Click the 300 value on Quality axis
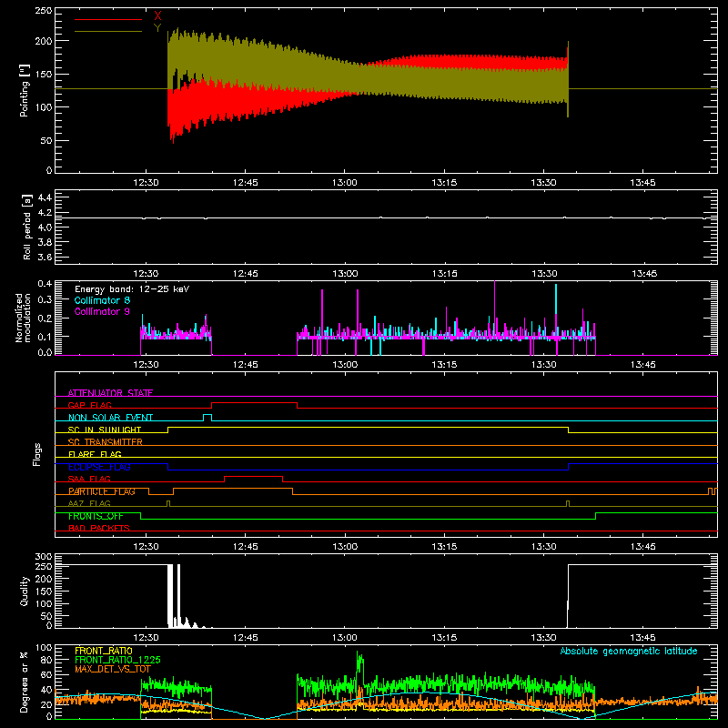 (x=43, y=556)
